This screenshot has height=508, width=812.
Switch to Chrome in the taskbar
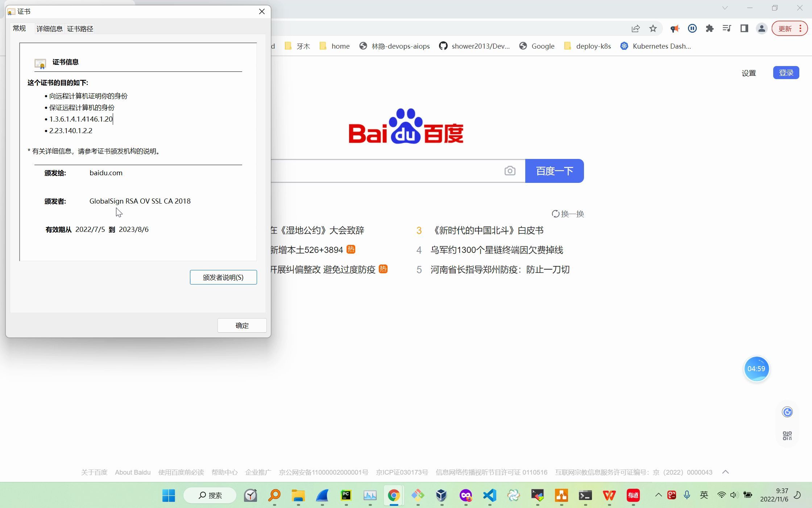tap(394, 495)
